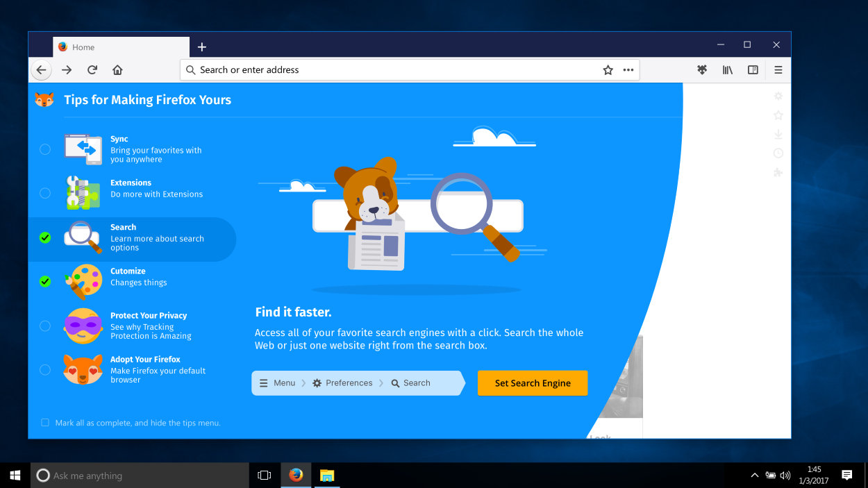The image size is (868, 488).
Task: Click the faded download arrow on right panel
Action: click(778, 134)
